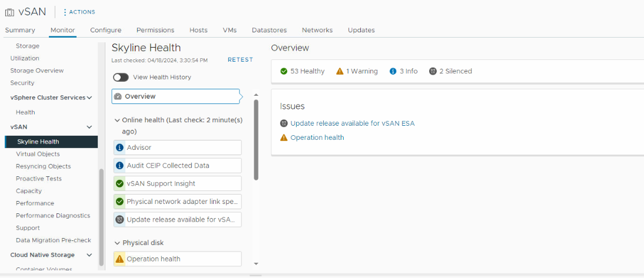Open the Summary tab
This screenshot has height=278, width=644.
[x=20, y=30]
